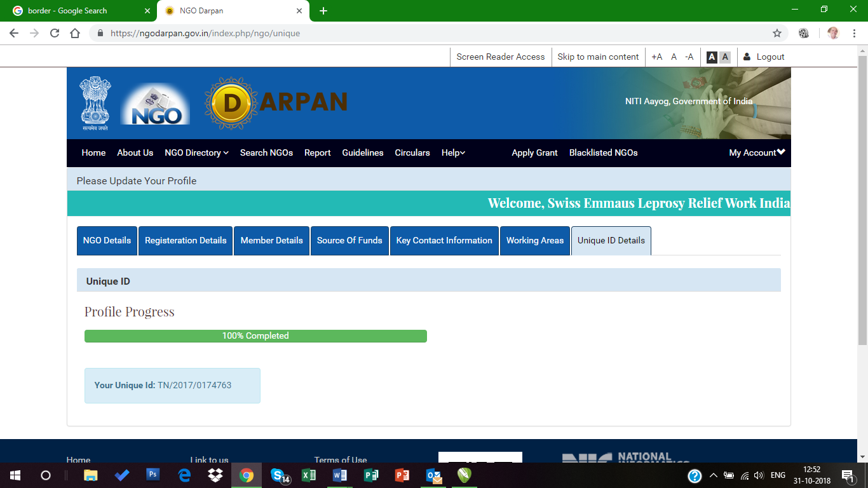
Task: Open the About Us page
Action: pyautogui.click(x=135, y=152)
